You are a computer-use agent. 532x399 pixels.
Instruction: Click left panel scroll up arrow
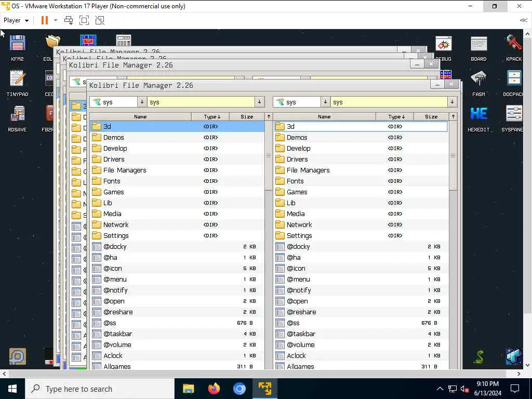269,117
